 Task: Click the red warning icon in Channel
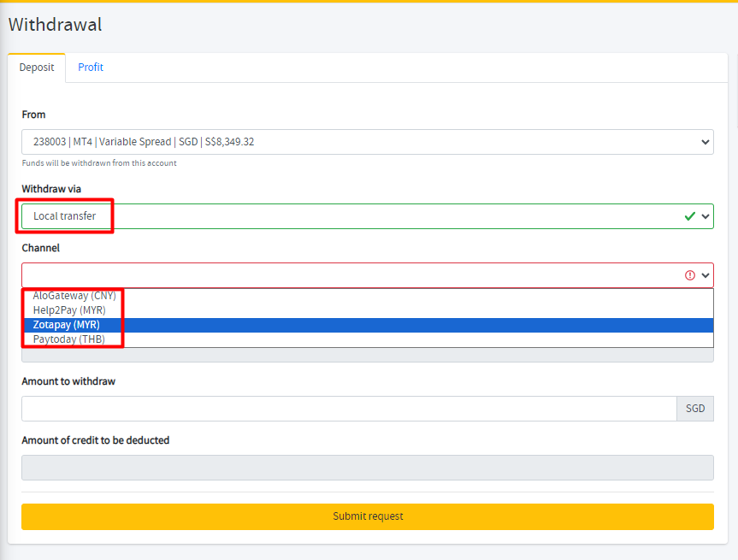[690, 275]
